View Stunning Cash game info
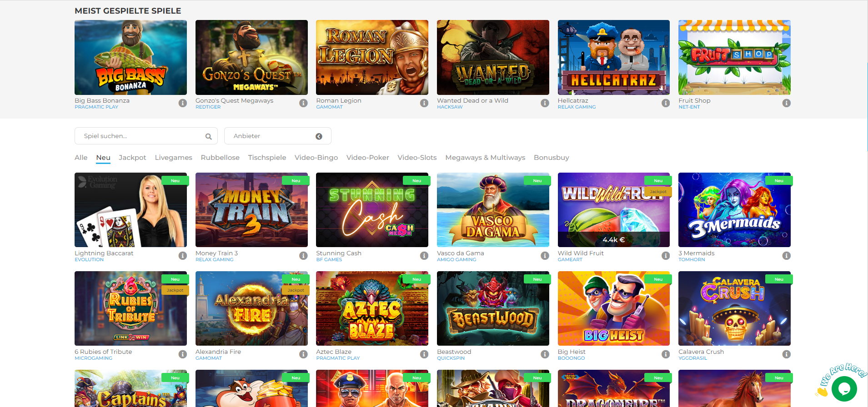Screen dimensions: 868x407 pos(424,256)
